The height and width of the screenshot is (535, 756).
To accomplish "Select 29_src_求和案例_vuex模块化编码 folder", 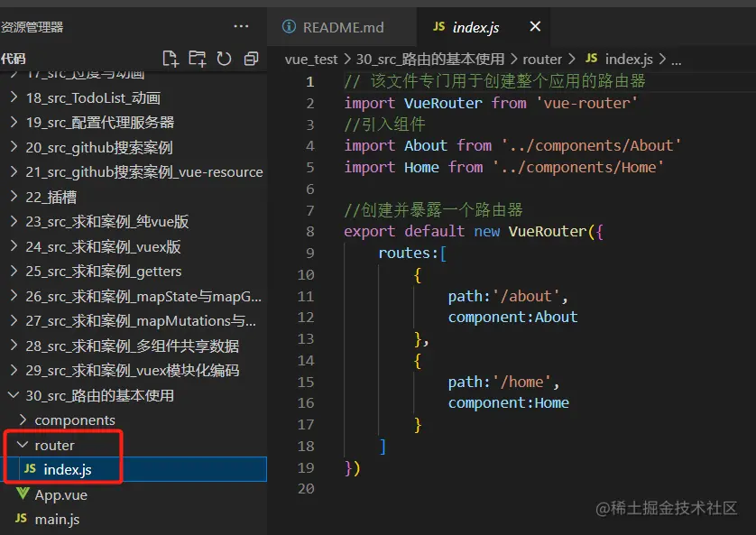I will 134,370.
